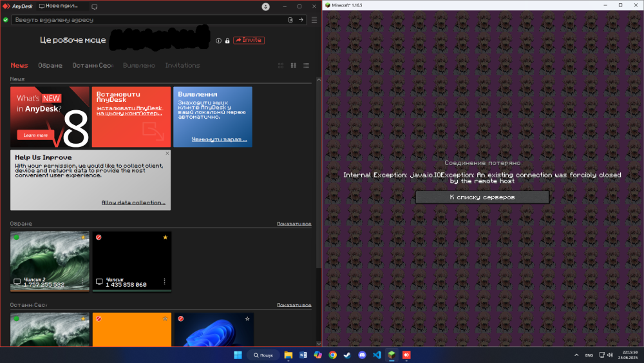Click the info icon beside workstation ID
Image resolution: width=644 pixels, height=363 pixels.
click(x=218, y=41)
